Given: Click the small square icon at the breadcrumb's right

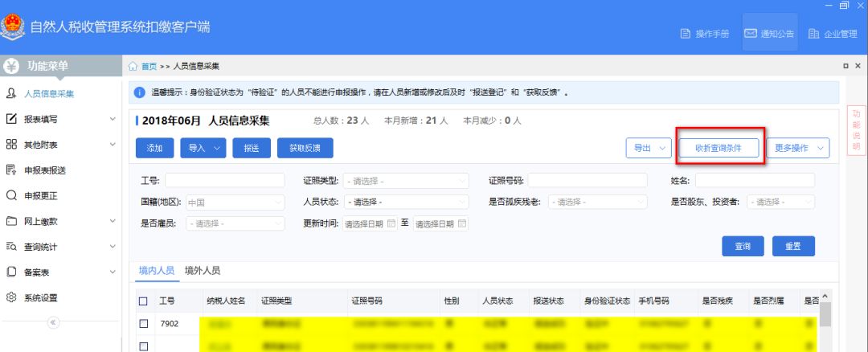Looking at the screenshot, I should tap(845, 66).
